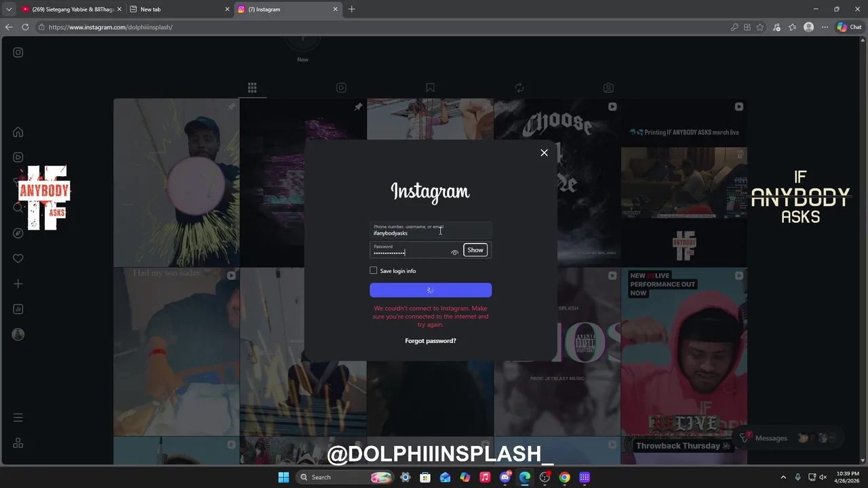Open Edge Settings and more menu

(825, 27)
